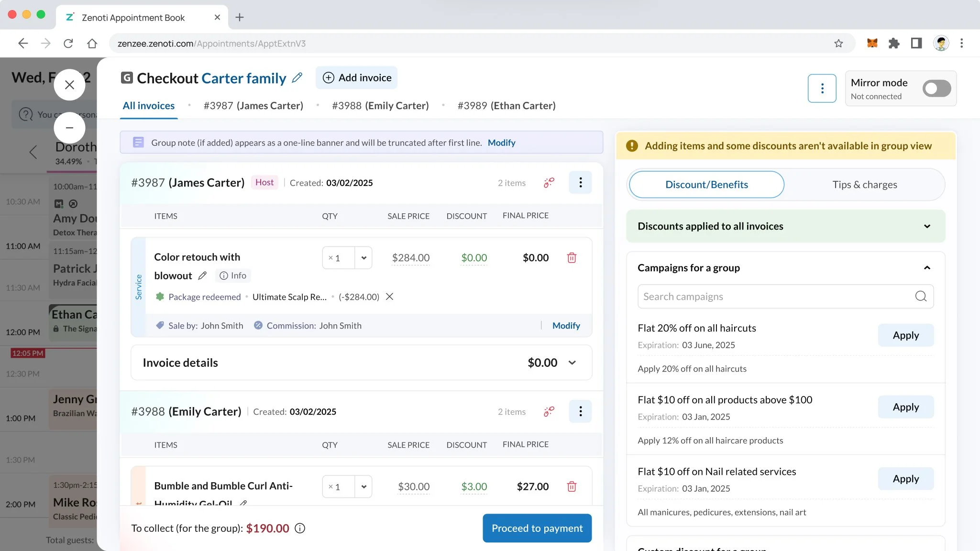Click the Search campaigns input field

[775, 297]
